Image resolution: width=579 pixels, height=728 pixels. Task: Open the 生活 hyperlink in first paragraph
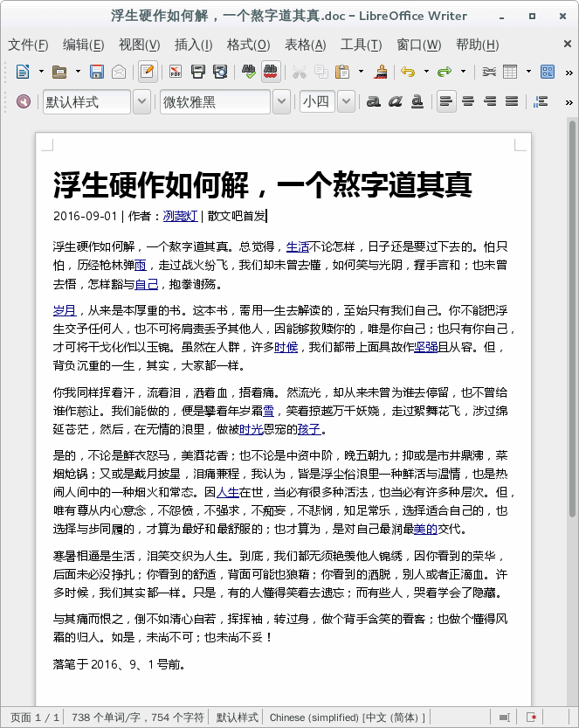pyautogui.click(x=298, y=246)
